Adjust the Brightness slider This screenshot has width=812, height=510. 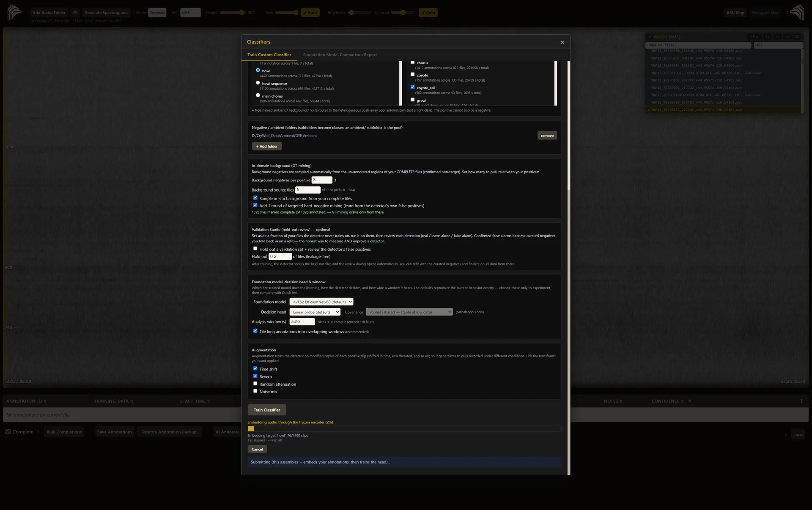coord(359,13)
